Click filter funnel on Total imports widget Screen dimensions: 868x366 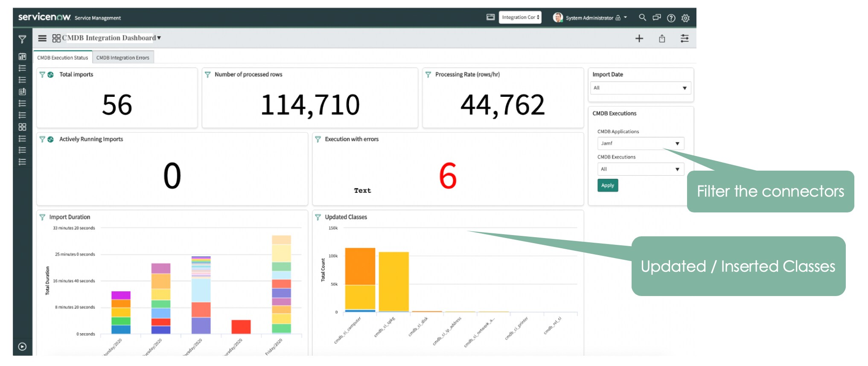pyautogui.click(x=42, y=75)
